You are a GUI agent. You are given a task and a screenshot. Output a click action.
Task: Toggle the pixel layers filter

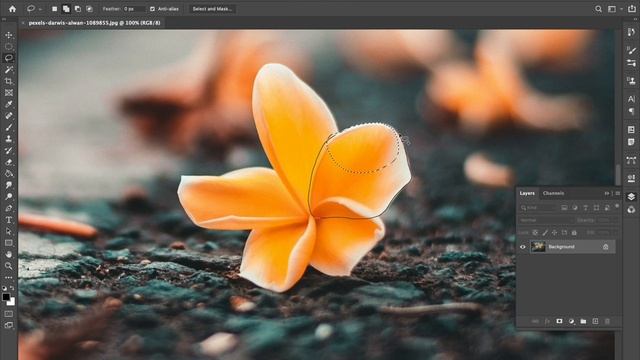564,208
